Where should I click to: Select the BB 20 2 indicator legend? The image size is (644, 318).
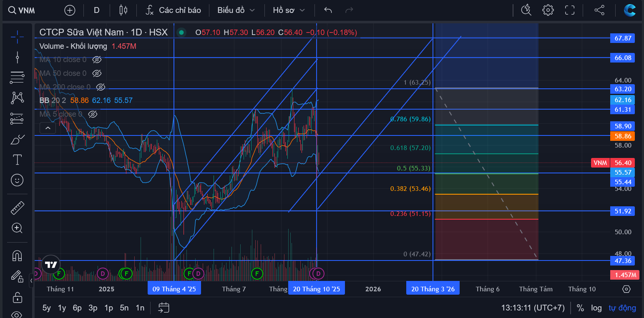pyautogui.click(x=53, y=100)
